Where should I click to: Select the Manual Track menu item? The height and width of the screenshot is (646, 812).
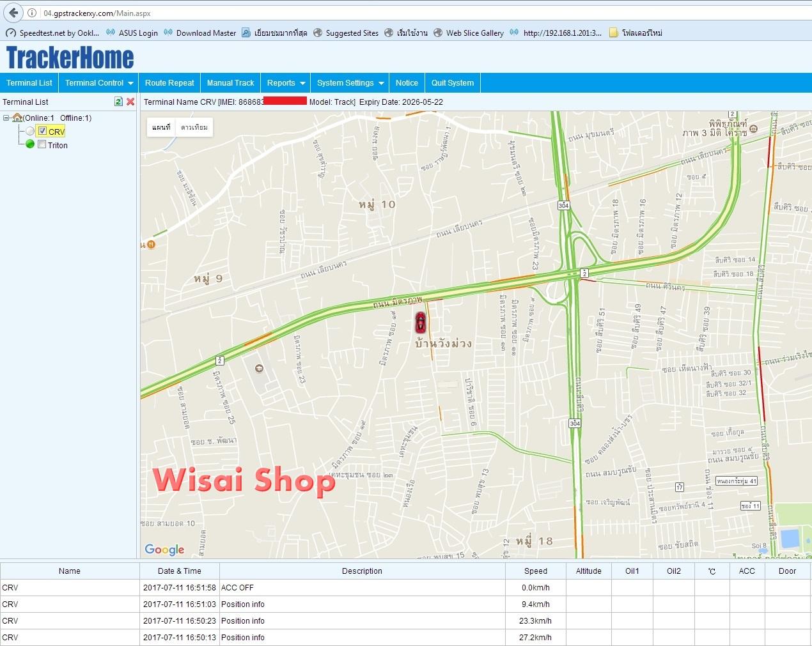point(231,83)
